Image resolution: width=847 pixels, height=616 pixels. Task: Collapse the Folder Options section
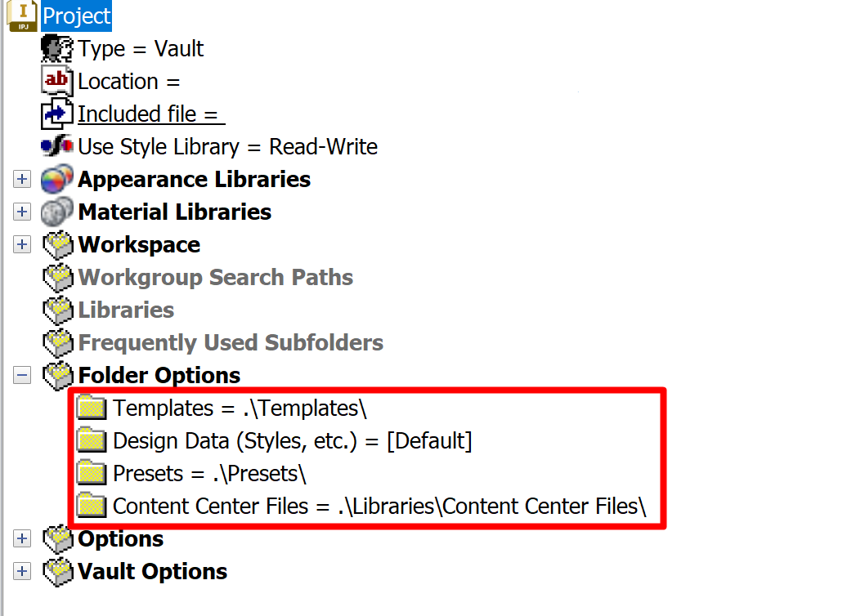21,374
